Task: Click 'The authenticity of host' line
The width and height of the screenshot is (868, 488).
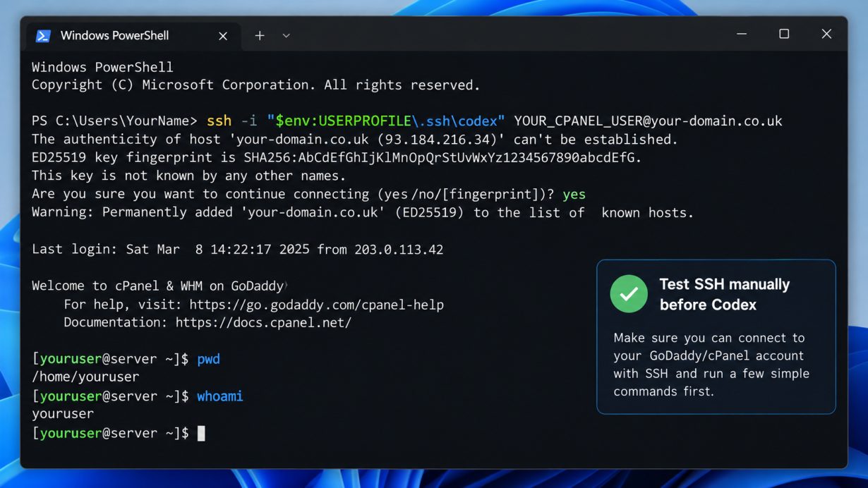Action: click(355, 139)
